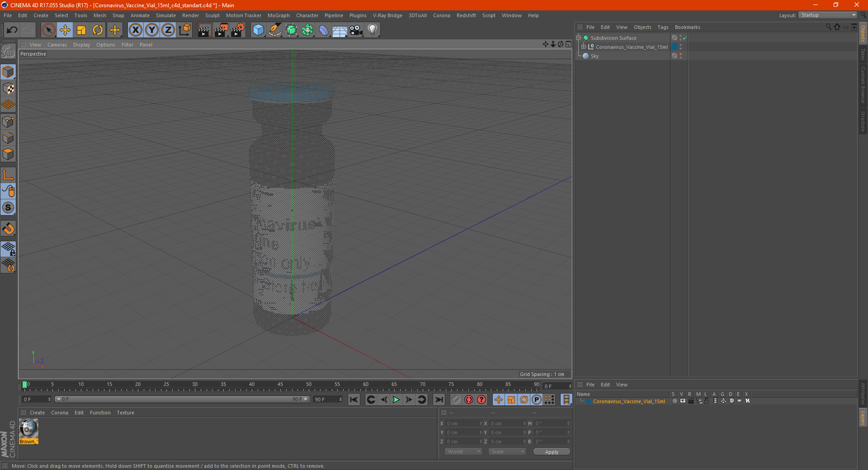868x470 pixels.
Task: Collapse the Subdivision Surface tree
Action: coord(579,38)
